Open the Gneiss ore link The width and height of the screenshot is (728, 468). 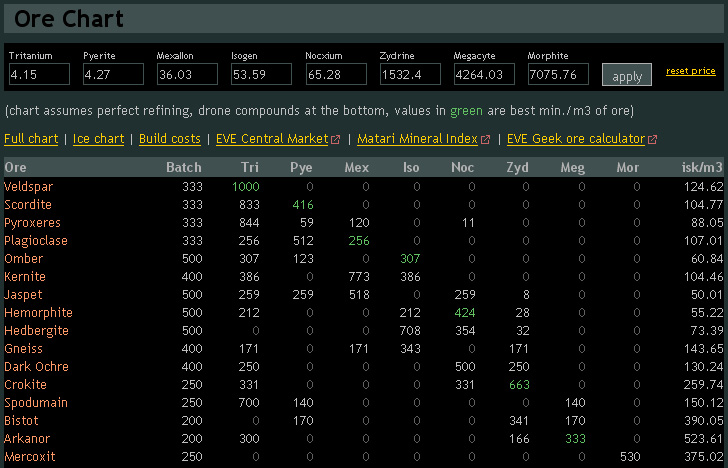[23, 349]
